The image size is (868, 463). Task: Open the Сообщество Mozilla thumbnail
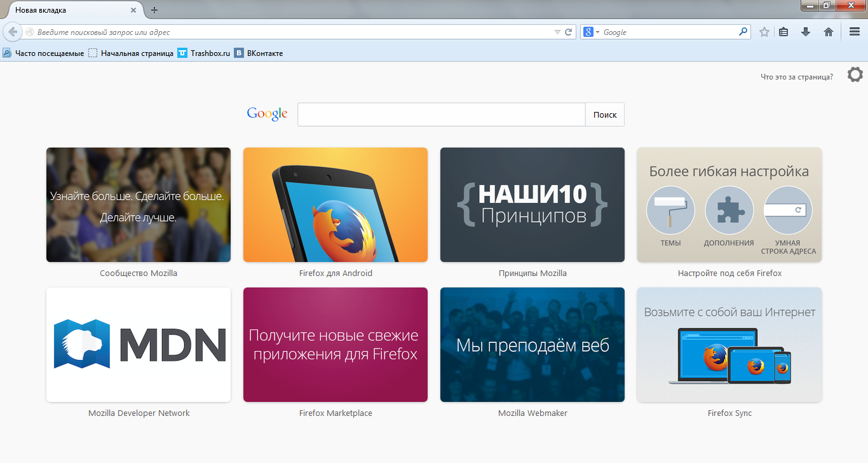pos(139,205)
